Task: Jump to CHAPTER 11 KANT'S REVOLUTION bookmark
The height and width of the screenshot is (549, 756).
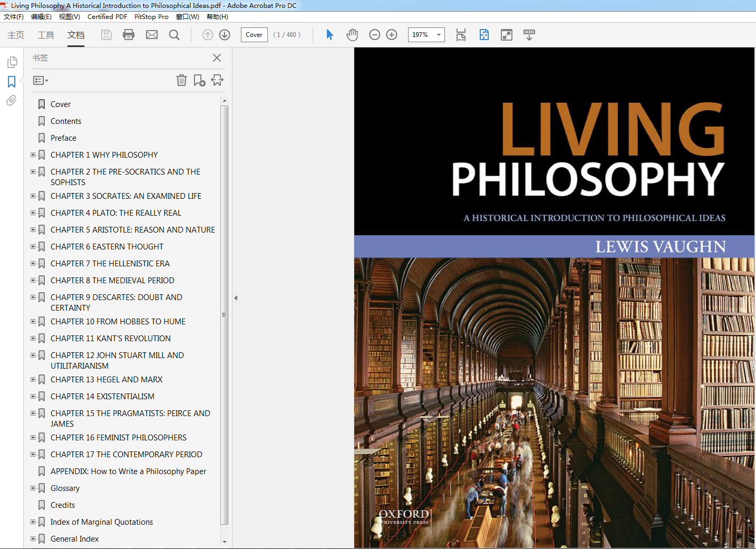Action: [111, 339]
